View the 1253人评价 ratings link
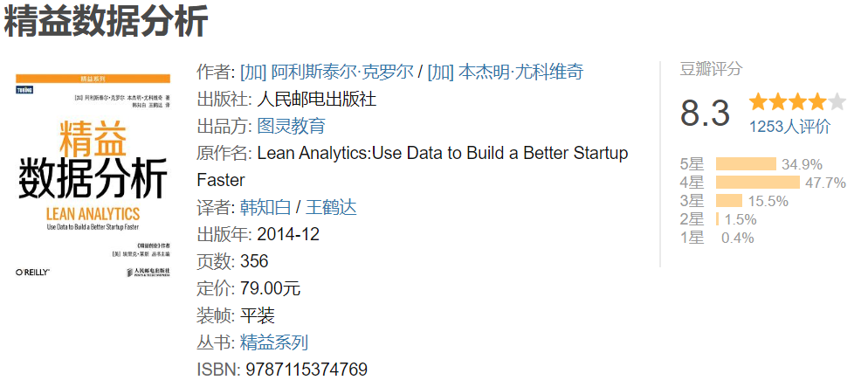 tap(789, 127)
